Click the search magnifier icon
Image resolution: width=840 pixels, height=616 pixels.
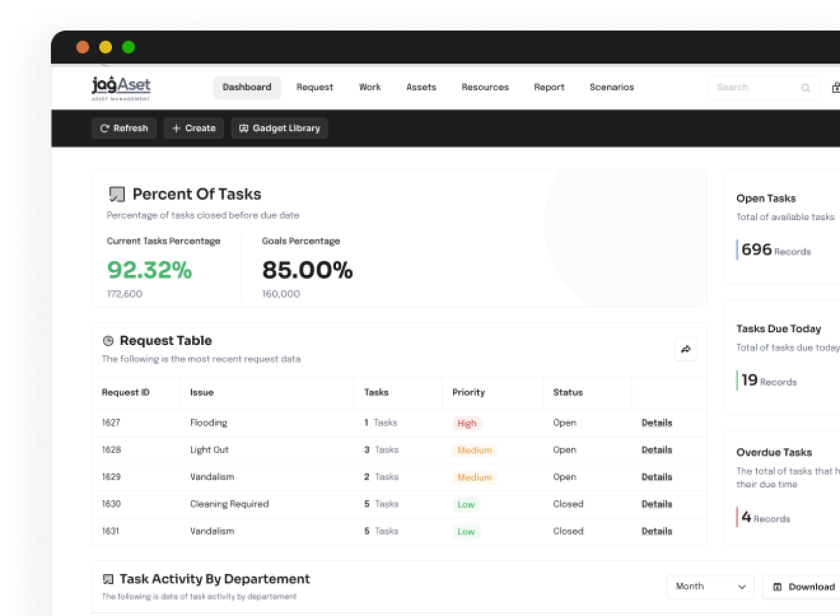[806, 88]
